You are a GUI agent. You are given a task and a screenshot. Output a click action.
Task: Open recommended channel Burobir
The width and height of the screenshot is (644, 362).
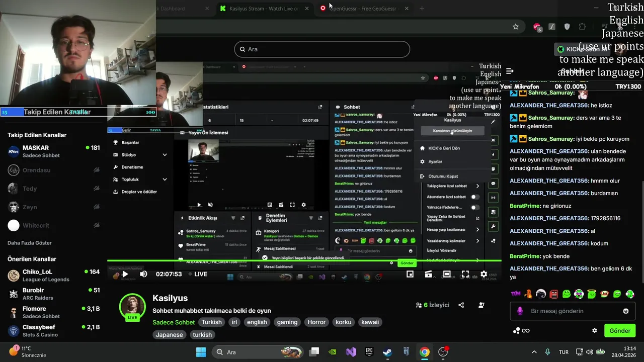(x=54, y=294)
